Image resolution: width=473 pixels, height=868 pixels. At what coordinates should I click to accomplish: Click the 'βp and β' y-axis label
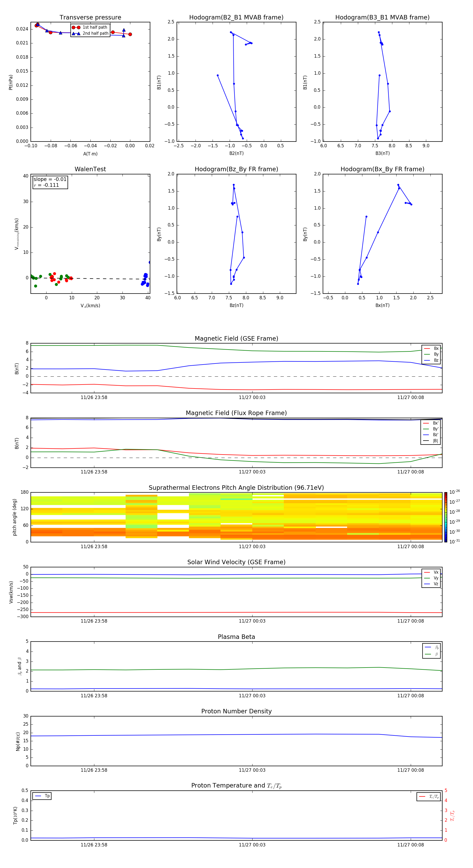pyautogui.click(x=19, y=666)
